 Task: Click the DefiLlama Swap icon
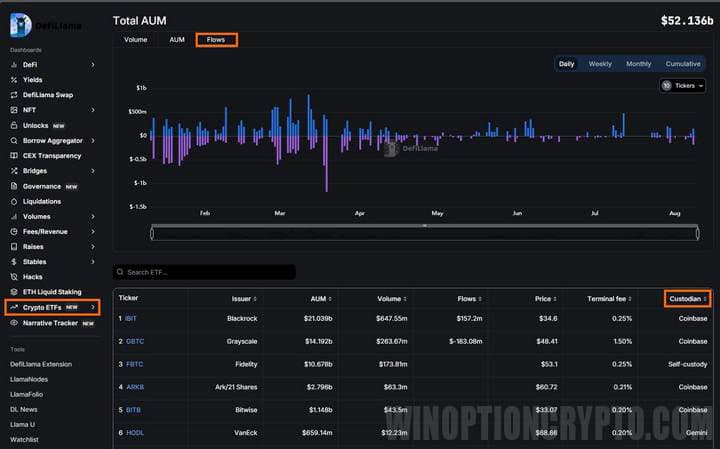coord(14,95)
